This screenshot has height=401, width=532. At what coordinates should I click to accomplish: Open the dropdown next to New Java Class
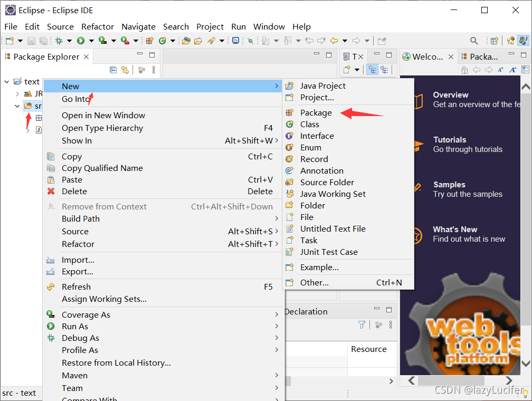173,41
